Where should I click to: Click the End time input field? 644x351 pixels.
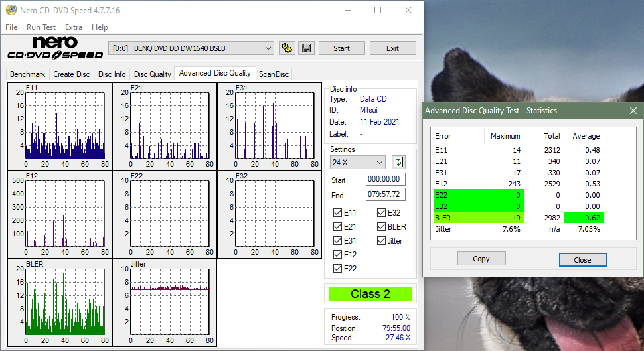pyautogui.click(x=385, y=194)
